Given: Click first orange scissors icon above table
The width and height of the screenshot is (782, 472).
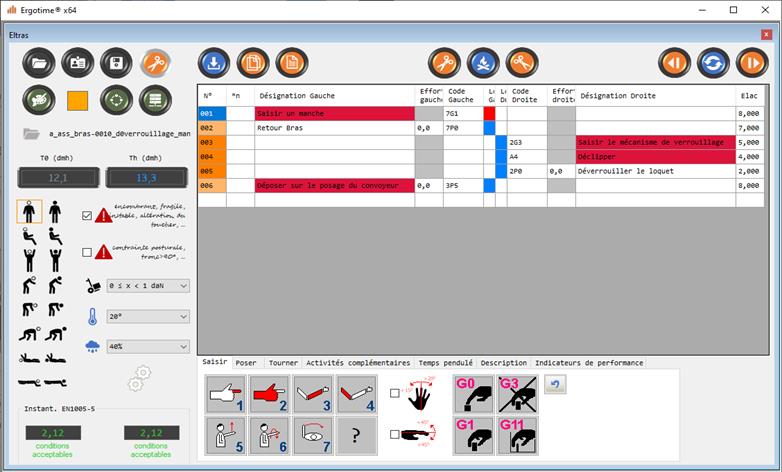Looking at the screenshot, I should 444,63.
